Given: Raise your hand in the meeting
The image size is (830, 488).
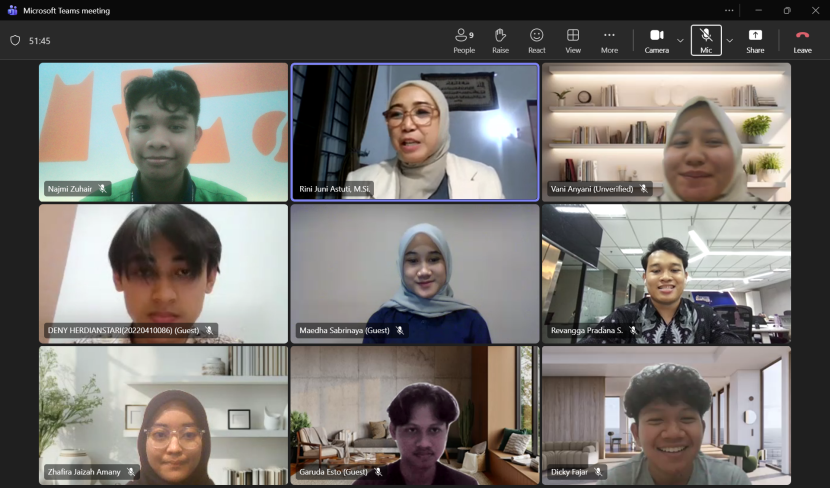Looking at the screenshot, I should pyautogui.click(x=500, y=40).
